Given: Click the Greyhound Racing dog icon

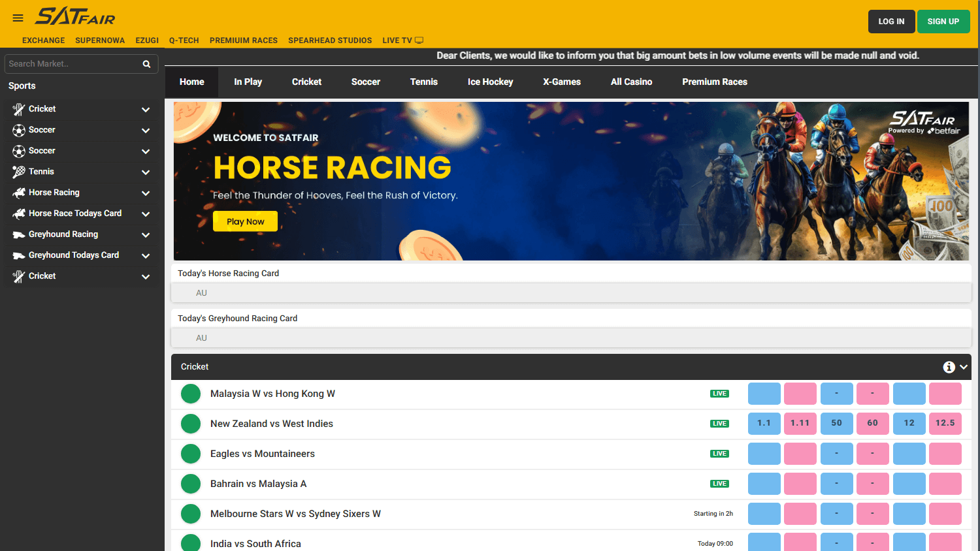Looking at the screenshot, I should [18, 234].
